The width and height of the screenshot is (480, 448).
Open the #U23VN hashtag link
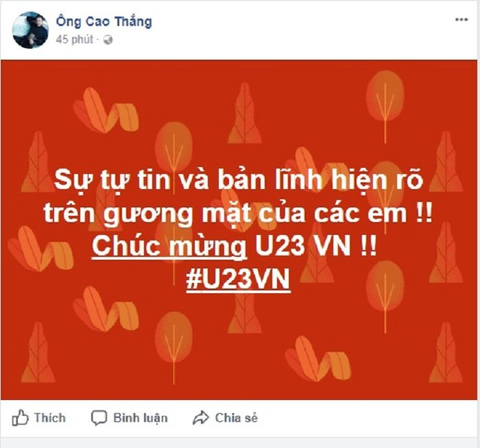[x=238, y=279]
